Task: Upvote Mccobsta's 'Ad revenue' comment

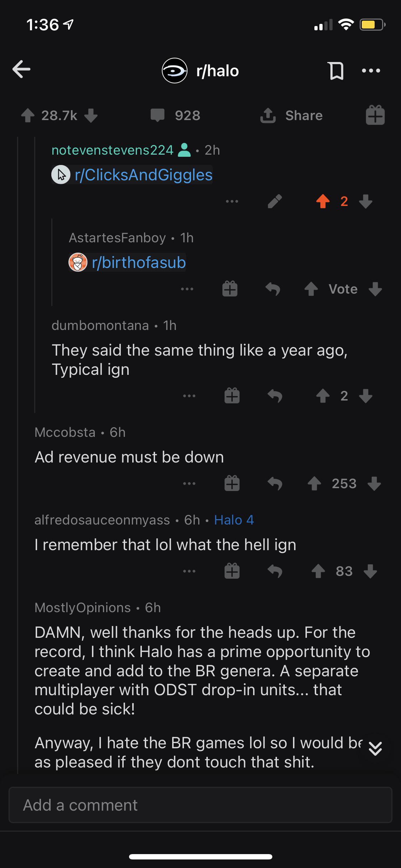Action: [x=315, y=483]
